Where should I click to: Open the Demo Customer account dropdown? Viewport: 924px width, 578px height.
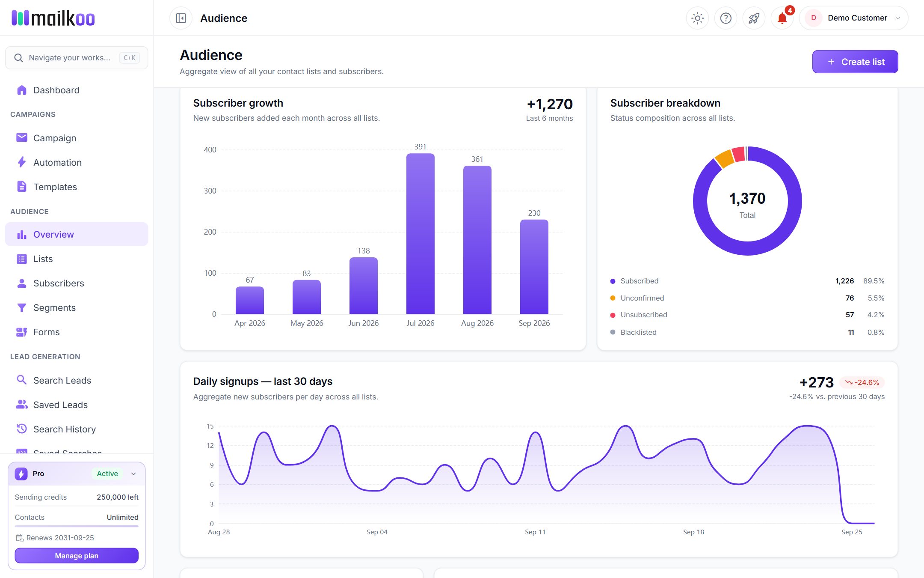(x=853, y=18)
